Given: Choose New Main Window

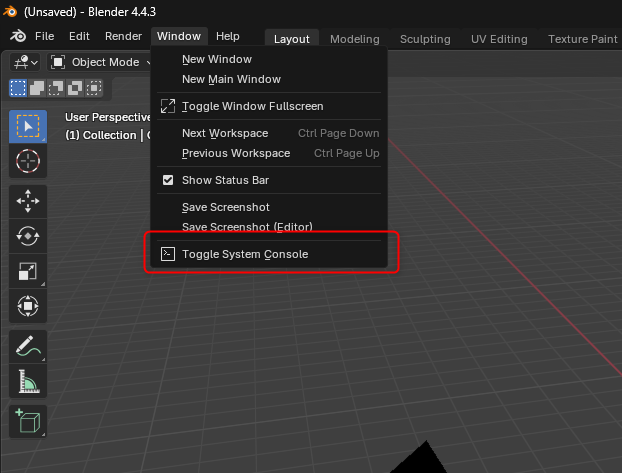Looking at the screenshot, I should [231, 79].
